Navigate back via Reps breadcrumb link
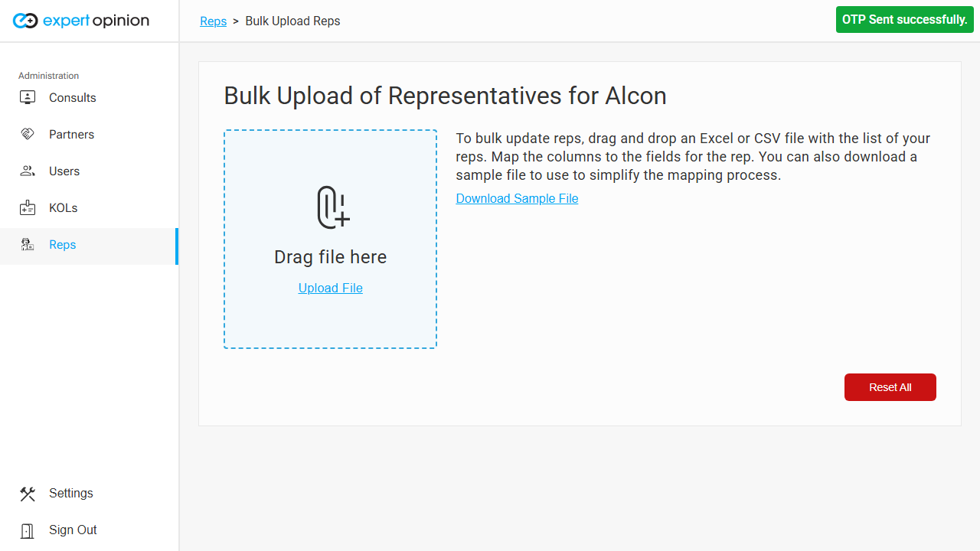This screenshot has height=551, width=980. [213, 21]
